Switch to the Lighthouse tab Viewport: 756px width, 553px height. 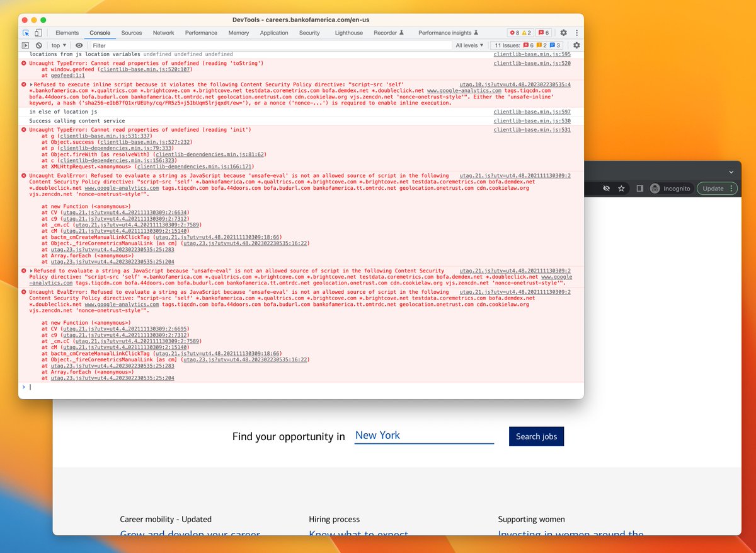click(349, 33)
